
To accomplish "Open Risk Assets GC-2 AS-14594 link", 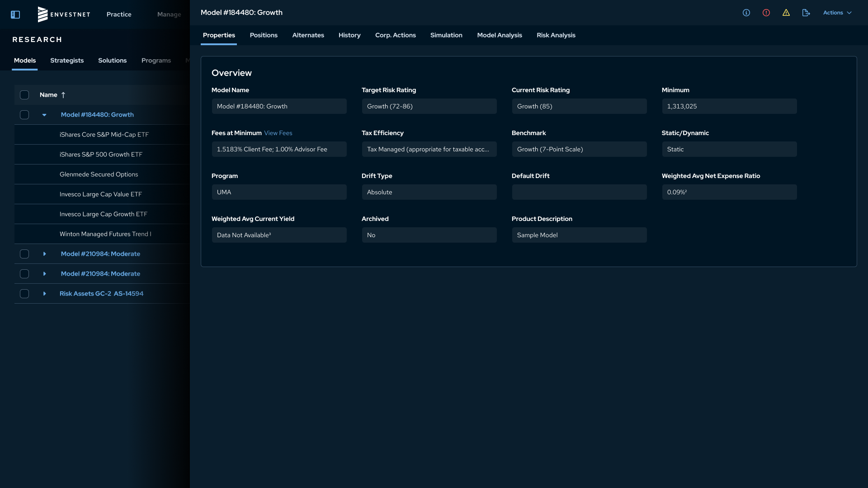I will (101, 294).
